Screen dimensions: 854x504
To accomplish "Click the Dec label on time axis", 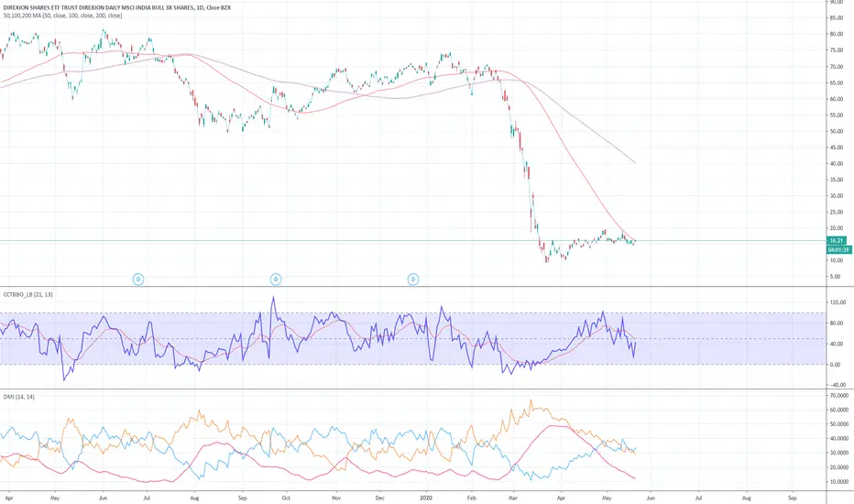I will coord(379,498).
